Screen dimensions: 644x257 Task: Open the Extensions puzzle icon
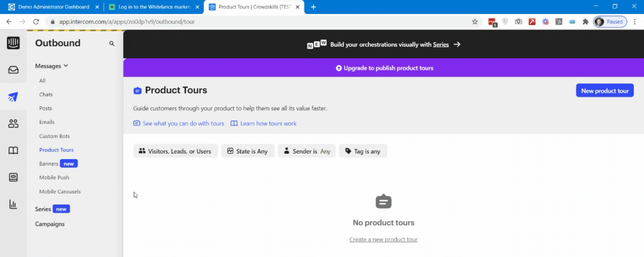[586, 22]
